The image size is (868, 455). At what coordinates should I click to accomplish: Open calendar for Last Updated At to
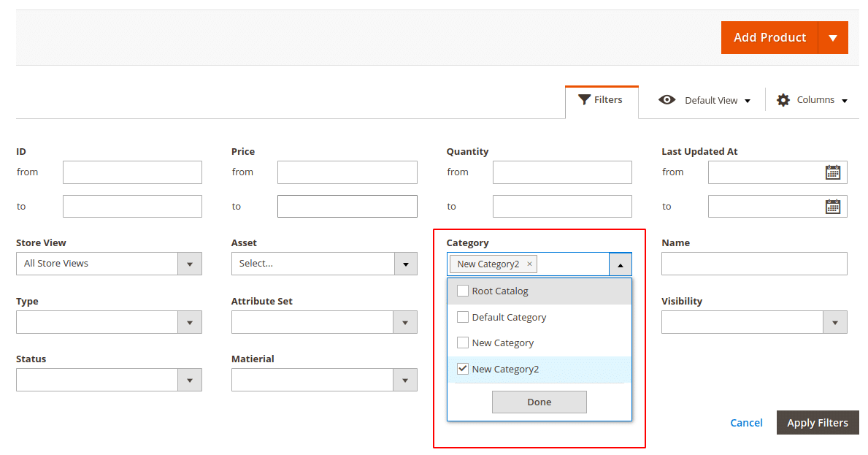(832, 207)
